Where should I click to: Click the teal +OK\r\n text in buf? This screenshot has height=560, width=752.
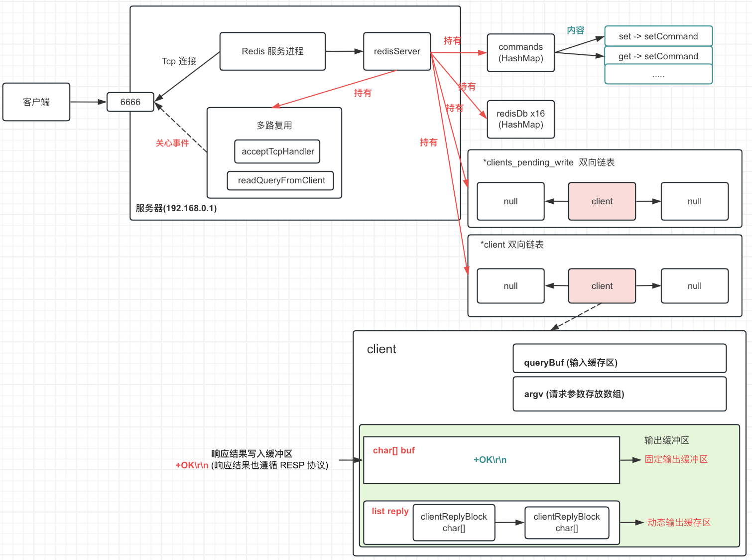(490, 460)
